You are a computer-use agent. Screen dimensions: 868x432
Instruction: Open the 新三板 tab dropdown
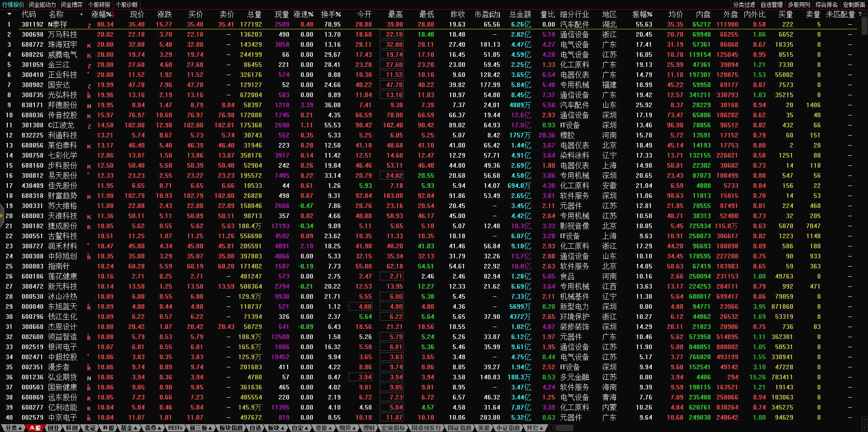[201, 428]
